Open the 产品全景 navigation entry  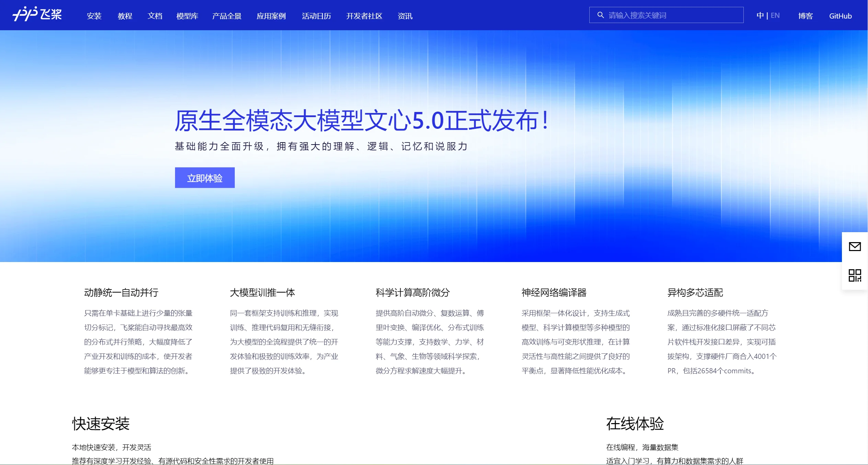pos(227,16)
